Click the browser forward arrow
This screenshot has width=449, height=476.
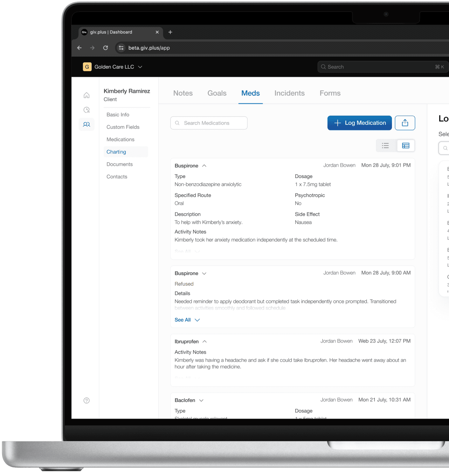point(92,48)
